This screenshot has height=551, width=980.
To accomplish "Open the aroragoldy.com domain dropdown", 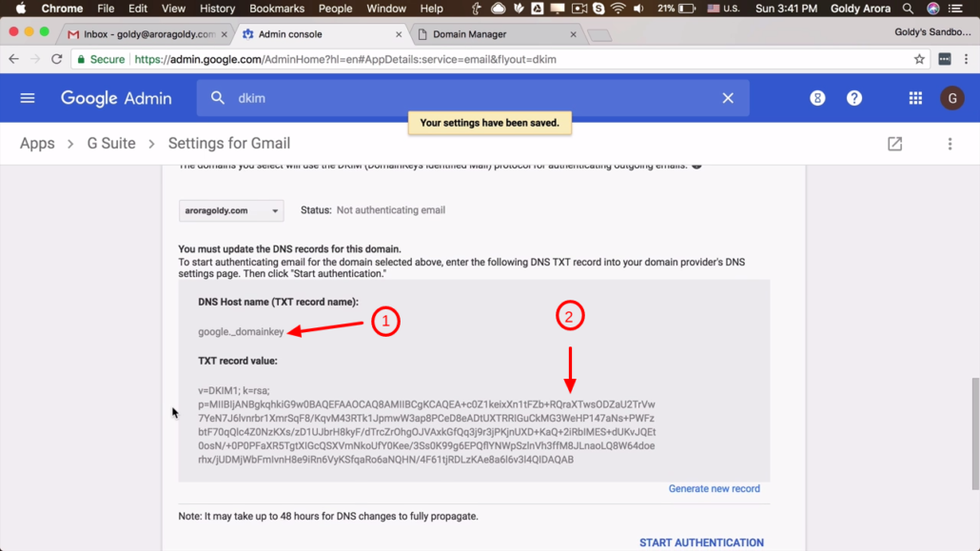I will pyautogui.click(x=230, y=210).
